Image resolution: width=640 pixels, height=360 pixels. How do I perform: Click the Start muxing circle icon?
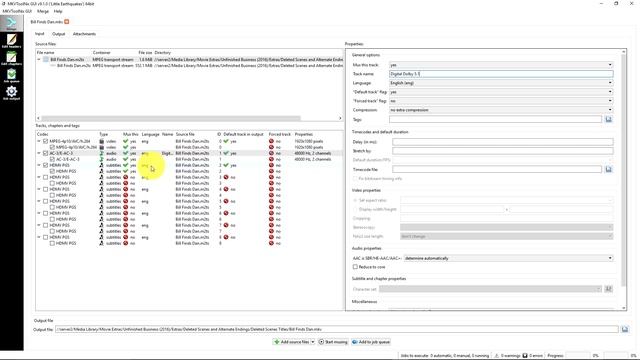[x=321, y=342]
